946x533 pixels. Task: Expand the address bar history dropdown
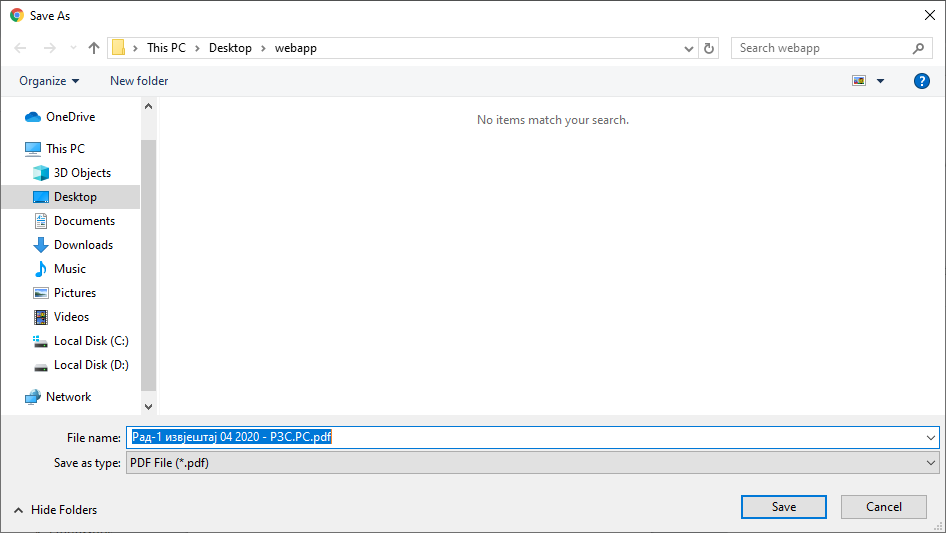[x=689, y=48]
